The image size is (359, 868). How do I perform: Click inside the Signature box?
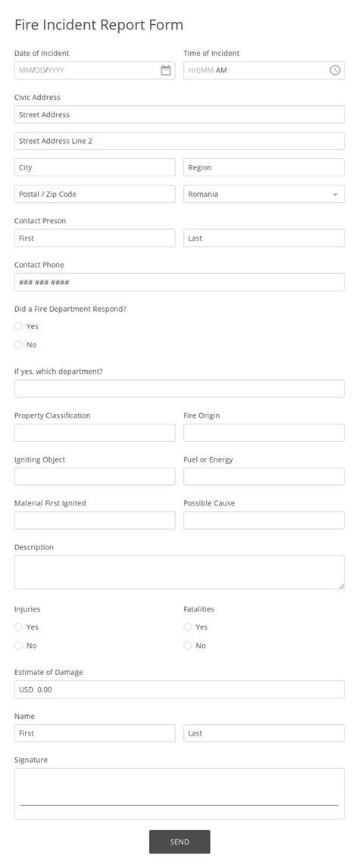pos(179,793)
